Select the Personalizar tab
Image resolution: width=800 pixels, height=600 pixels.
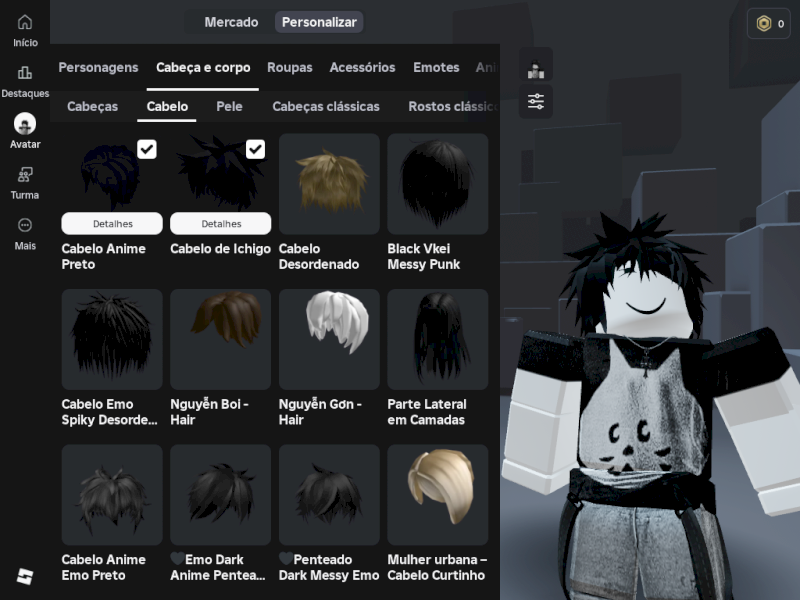coord(319,22)
